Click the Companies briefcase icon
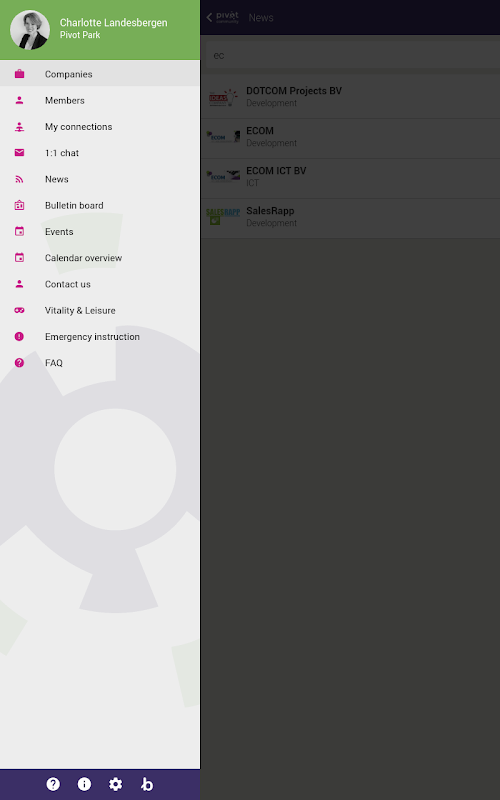Image resolution: width=500 pixels, height=800 pixels. tap(19, 74)
